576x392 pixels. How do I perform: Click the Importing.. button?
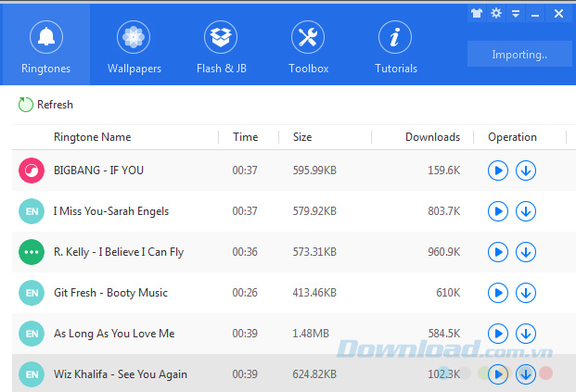pyautogui.click(x=519, y=55)
